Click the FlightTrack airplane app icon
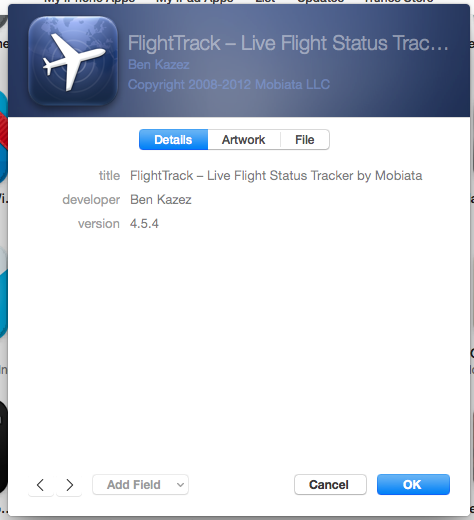The height and width of the screenshot is (520, 474). coord(73,61)
